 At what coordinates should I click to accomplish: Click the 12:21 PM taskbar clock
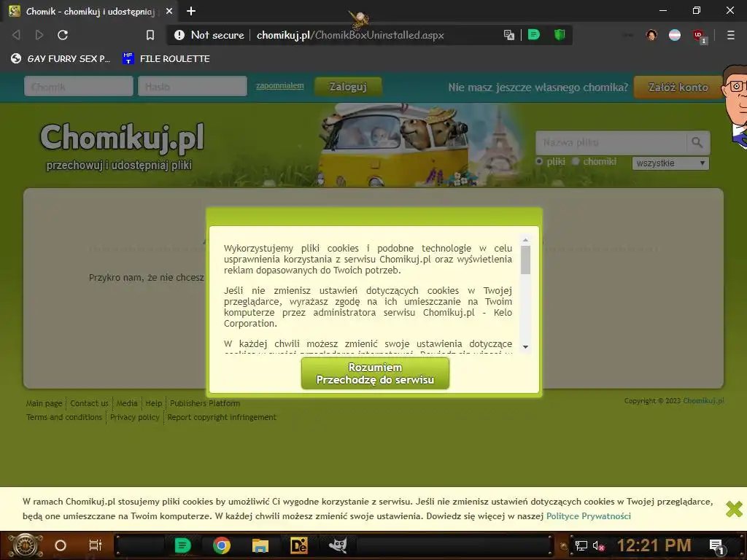pyautogui.click(x=654, y=545)
